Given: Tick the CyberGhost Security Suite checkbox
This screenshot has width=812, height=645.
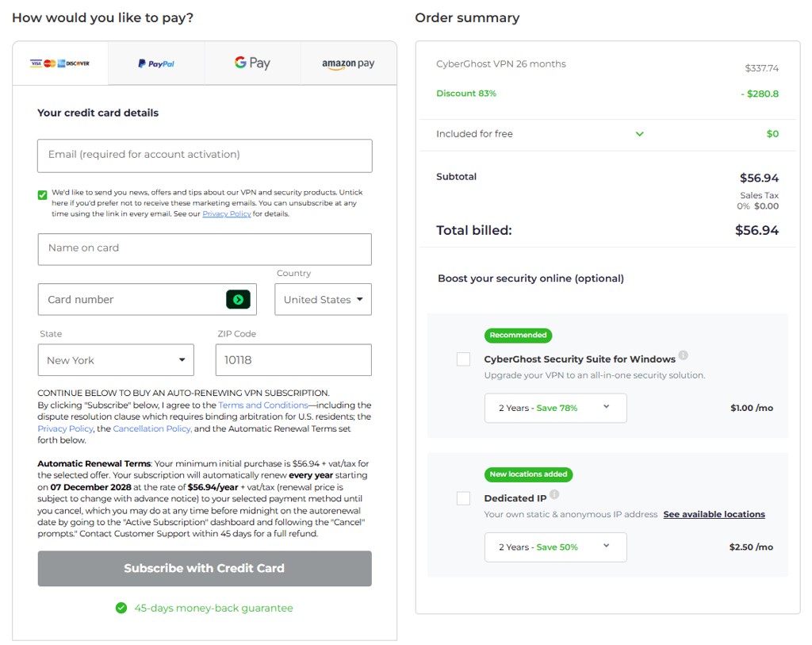Looking at the screenshot, I should point(463,359).
